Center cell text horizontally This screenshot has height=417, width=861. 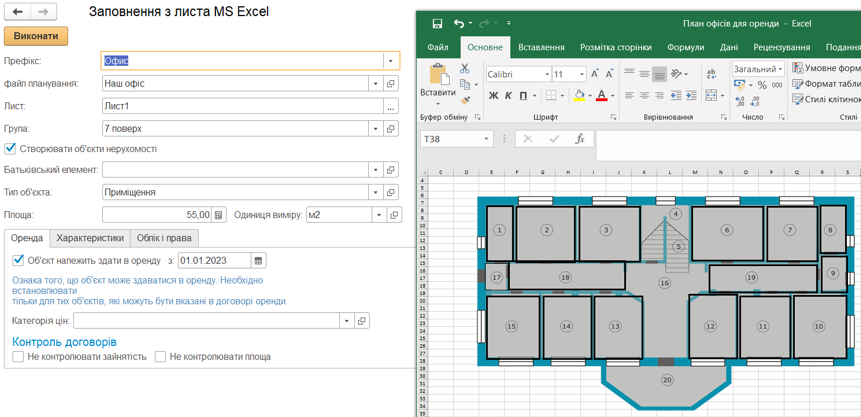[644, 96]
